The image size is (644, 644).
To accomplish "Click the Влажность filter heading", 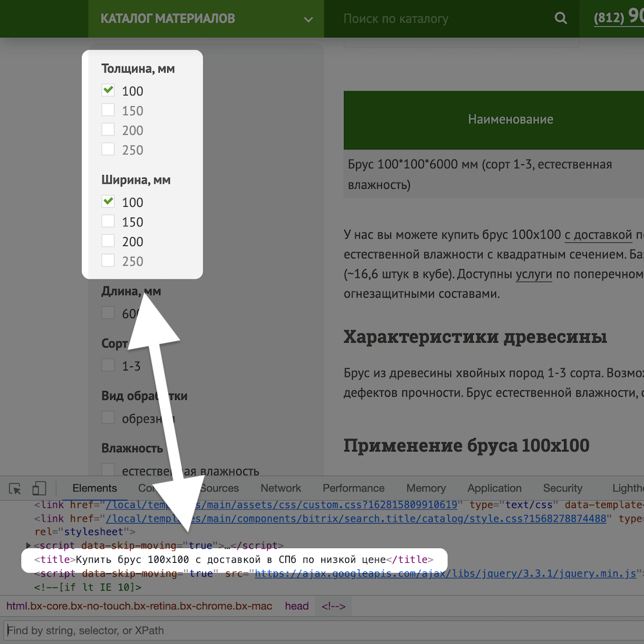I will coord(132,448).
